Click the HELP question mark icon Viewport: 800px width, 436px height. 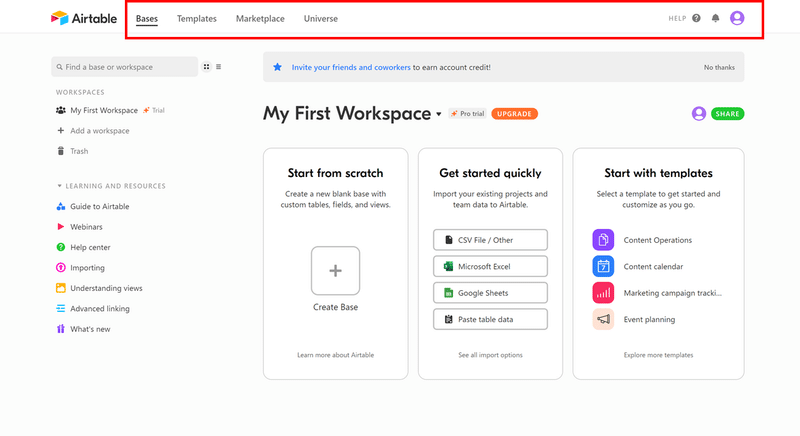click(x=696, y=18)
